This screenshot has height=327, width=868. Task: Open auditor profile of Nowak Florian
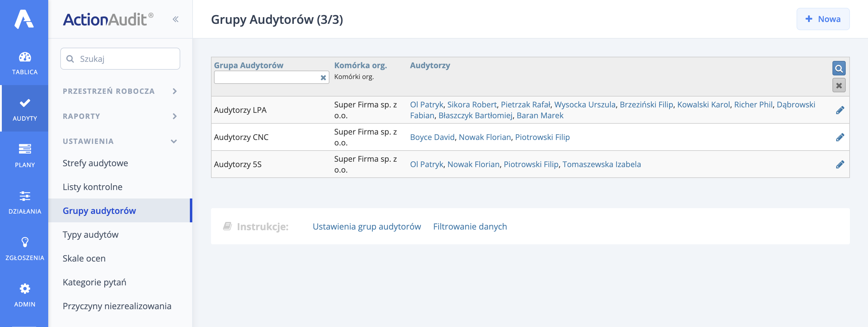point(485,137)
